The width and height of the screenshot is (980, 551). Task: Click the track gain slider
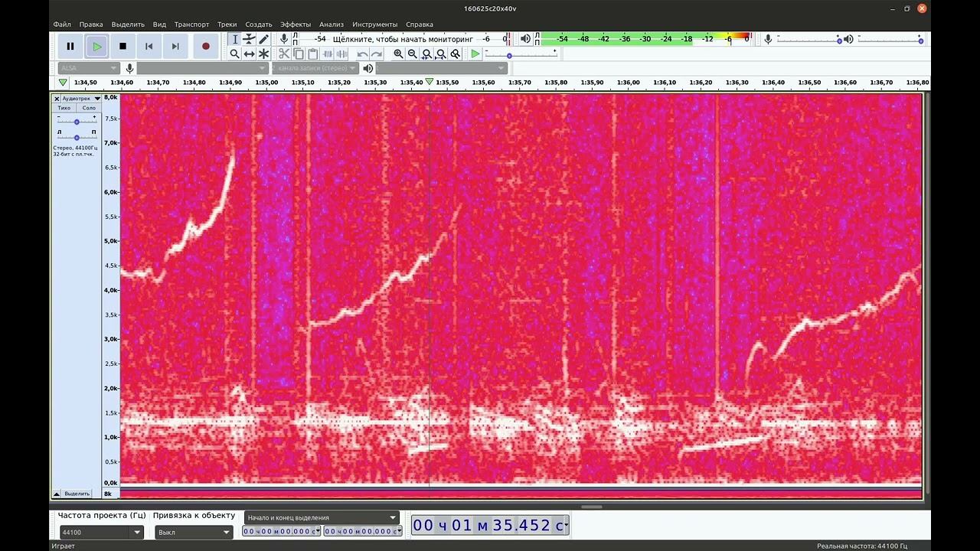click(77, 121)
